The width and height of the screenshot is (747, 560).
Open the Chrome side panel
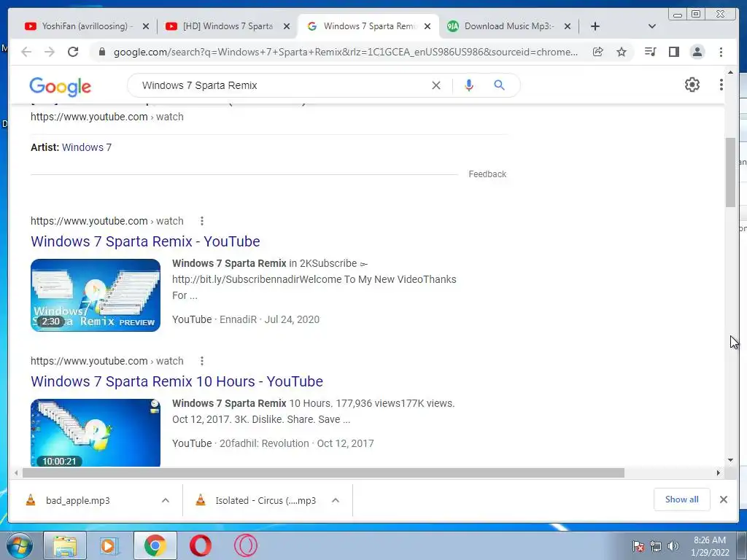[x=673, y=52]
